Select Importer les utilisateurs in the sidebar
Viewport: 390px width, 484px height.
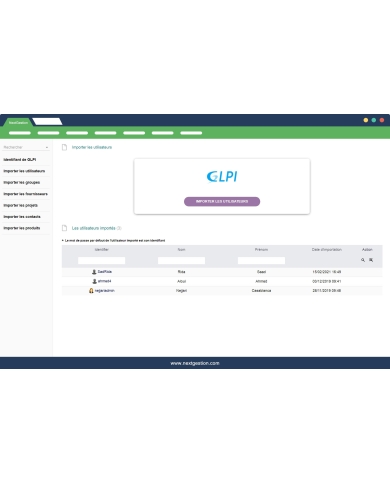24,171
